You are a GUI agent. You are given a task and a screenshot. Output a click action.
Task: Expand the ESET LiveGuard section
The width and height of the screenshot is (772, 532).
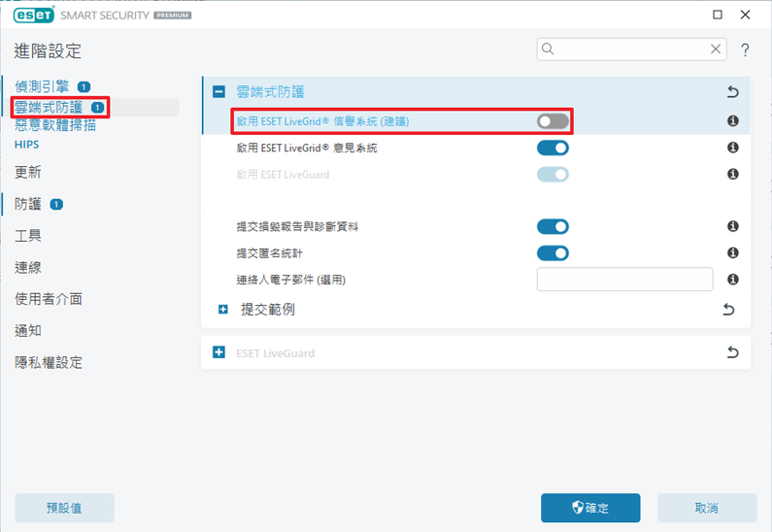click(x=218, y=351)
